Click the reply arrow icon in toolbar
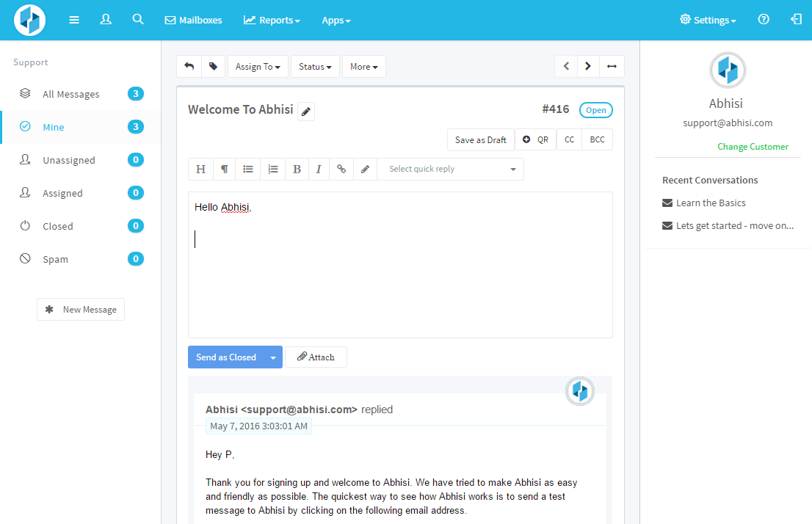Screen dimensions: 812x524 [189, 66]
